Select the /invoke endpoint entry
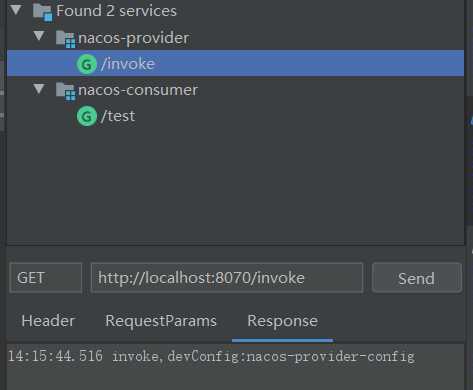473x390 pixels. coord(235,63)
